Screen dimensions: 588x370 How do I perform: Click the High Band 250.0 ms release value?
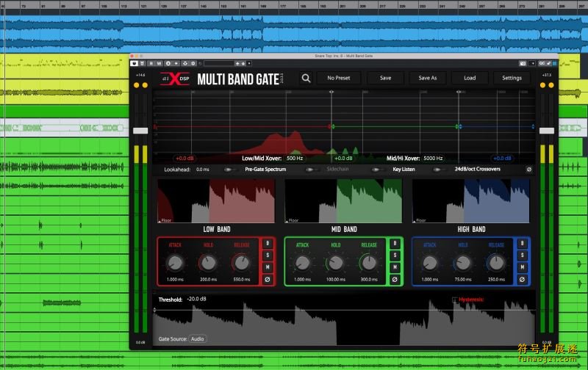point(497,280)
